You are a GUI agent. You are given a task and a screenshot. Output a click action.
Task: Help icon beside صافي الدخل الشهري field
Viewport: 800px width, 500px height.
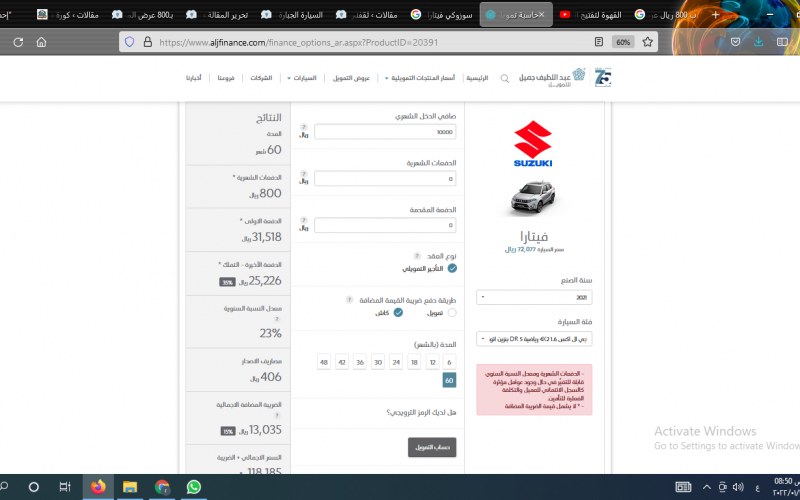[x=304, y=127]
